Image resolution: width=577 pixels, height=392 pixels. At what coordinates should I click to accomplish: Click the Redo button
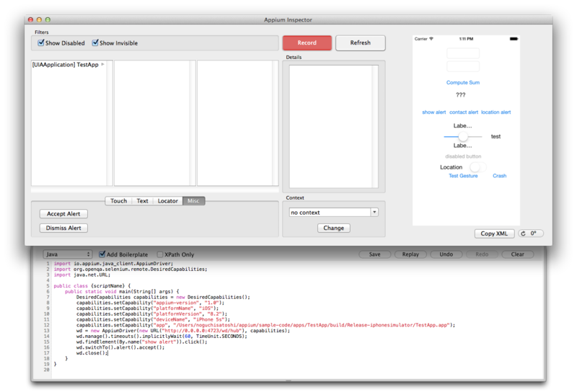[x=482, y=254]
